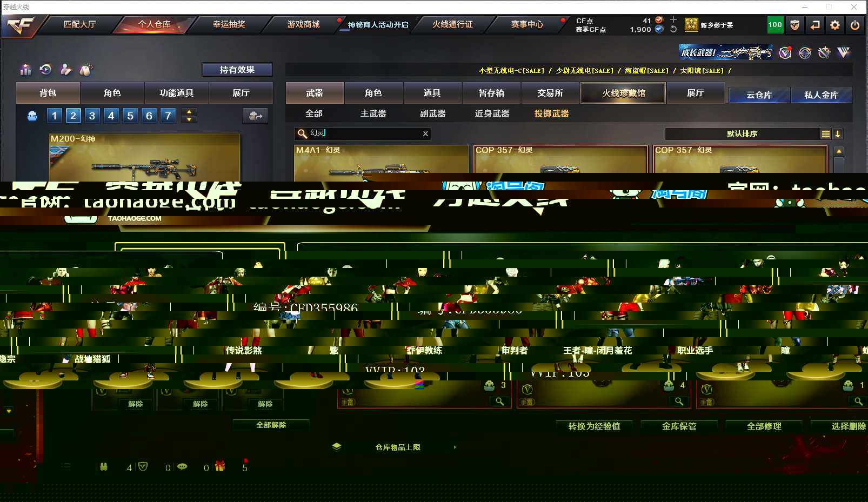Open the 赛事中心 top menu
The image size is (868, 502).
(528, 24)
